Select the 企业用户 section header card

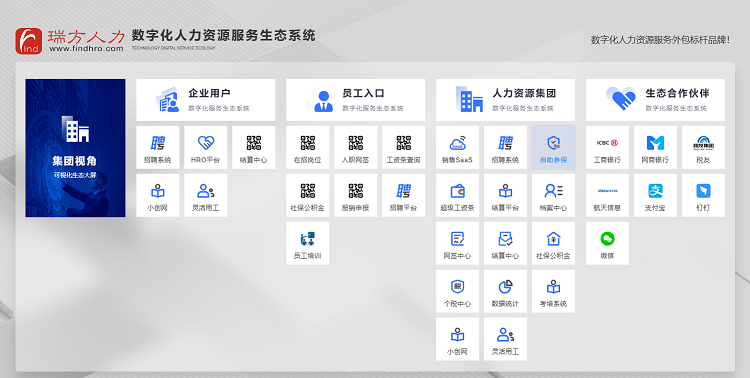click(x=206, y=100)
